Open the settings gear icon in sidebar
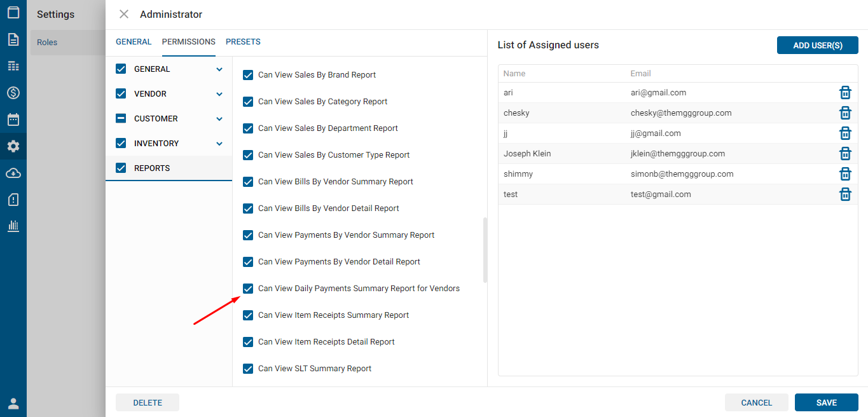The height and width of the screenshot is (417, 868). coord(13,146)
